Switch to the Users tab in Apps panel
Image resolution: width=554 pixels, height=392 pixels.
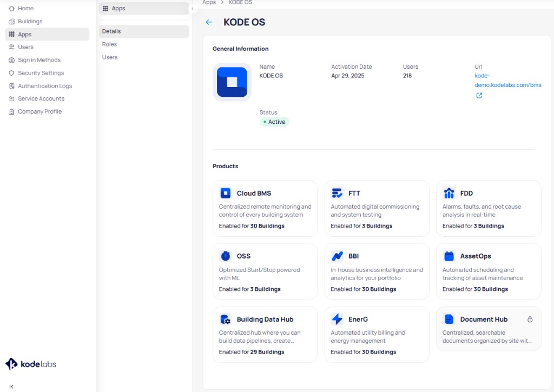[x=144, y=57]
